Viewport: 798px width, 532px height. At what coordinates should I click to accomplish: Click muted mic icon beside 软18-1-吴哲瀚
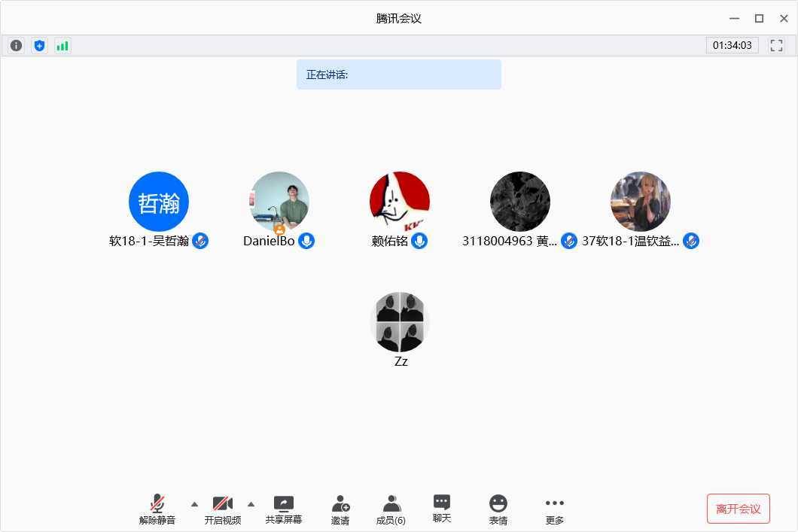click(200, 241)
